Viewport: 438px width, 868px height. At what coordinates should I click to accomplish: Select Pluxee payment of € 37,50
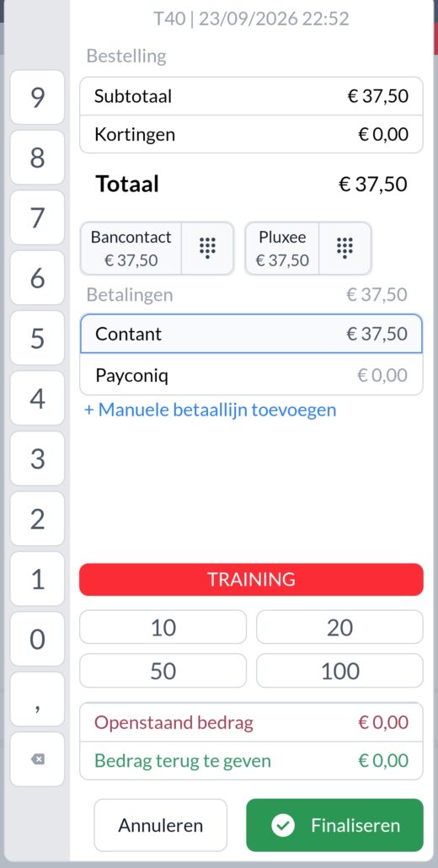[282, 249]
